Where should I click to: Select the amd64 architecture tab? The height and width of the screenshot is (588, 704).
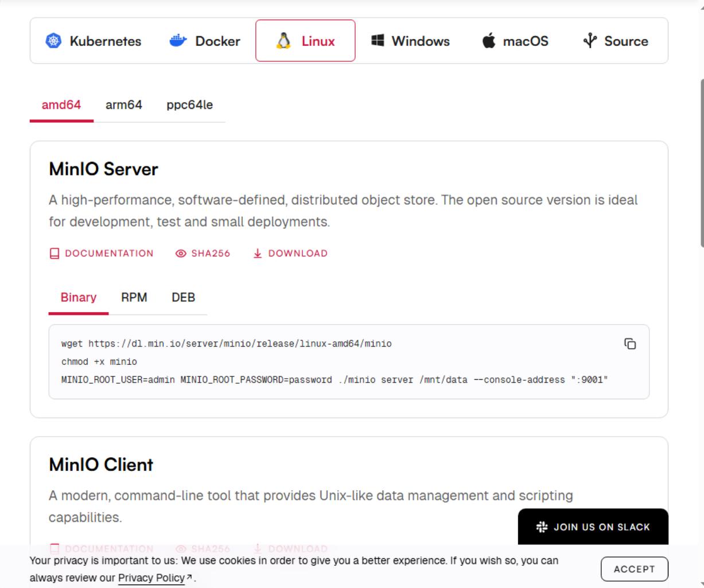pyautogui.click(x=61, y=105)
